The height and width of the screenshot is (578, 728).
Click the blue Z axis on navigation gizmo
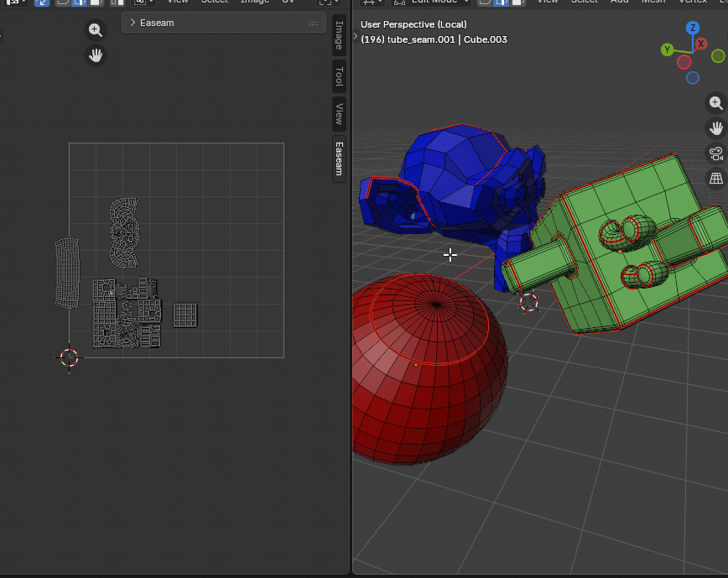point(693,28)
